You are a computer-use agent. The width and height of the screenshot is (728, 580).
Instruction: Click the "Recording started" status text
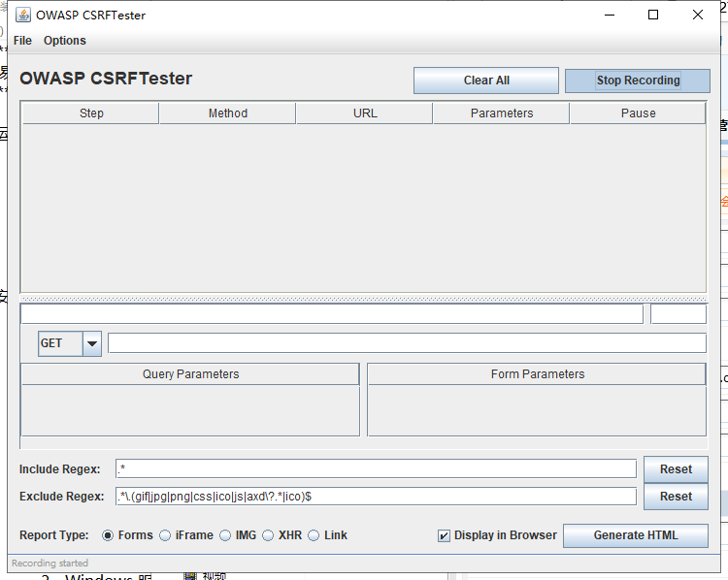(x=50, y=563)
